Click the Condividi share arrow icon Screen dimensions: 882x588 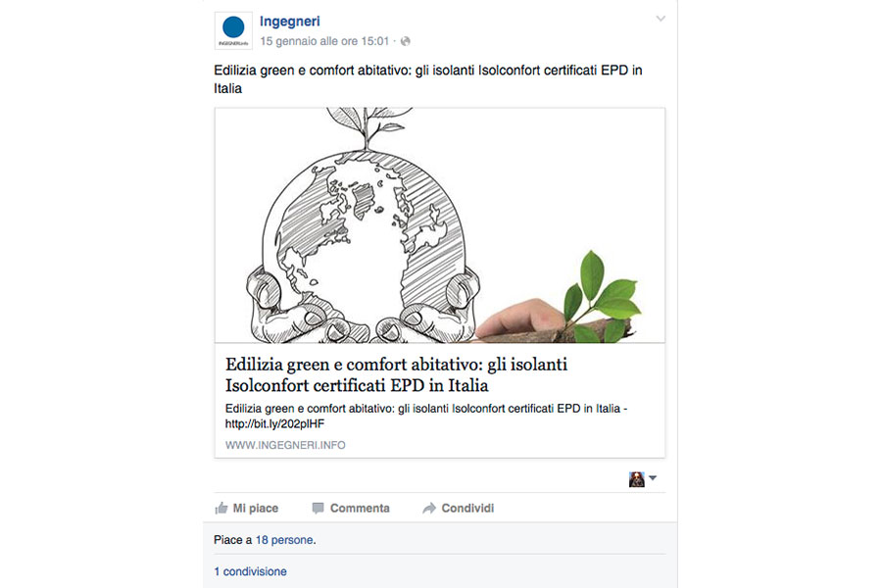[x=428, y=508]
